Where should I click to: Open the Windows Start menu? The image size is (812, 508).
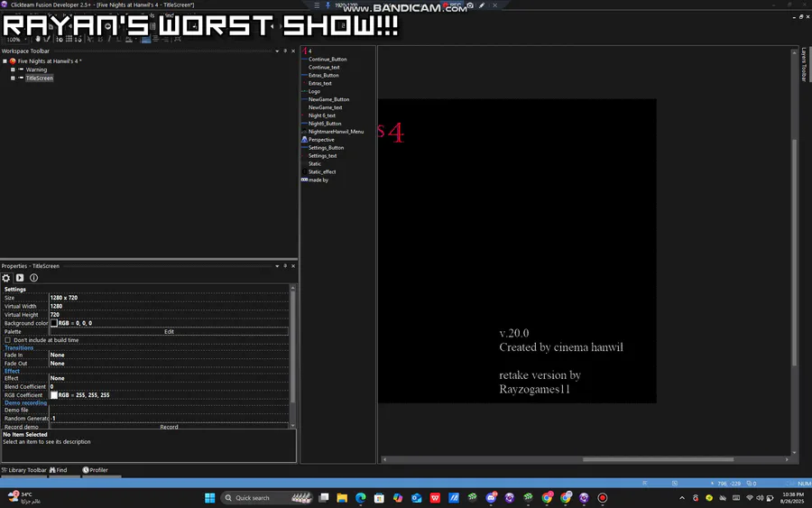point(209,498)
